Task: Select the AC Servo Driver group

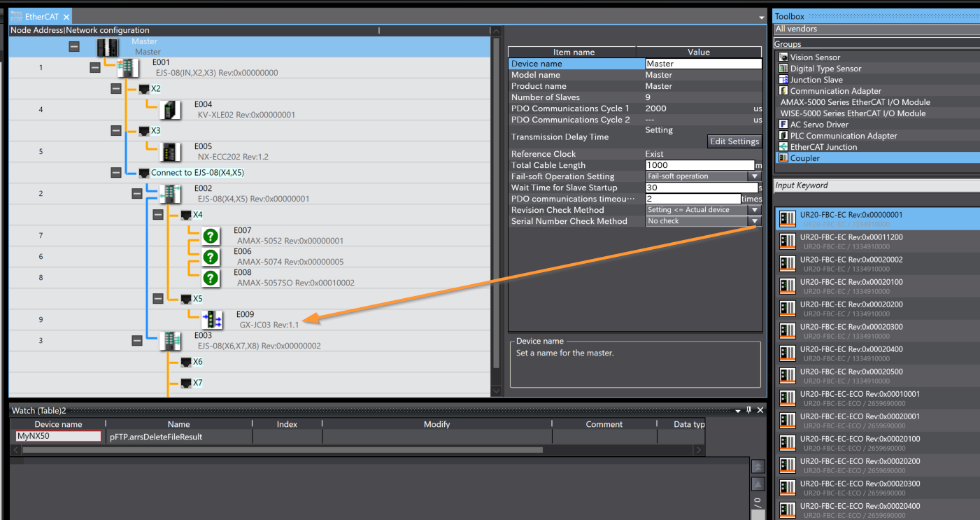Action: pyautogui.click(x=819, y=125)
